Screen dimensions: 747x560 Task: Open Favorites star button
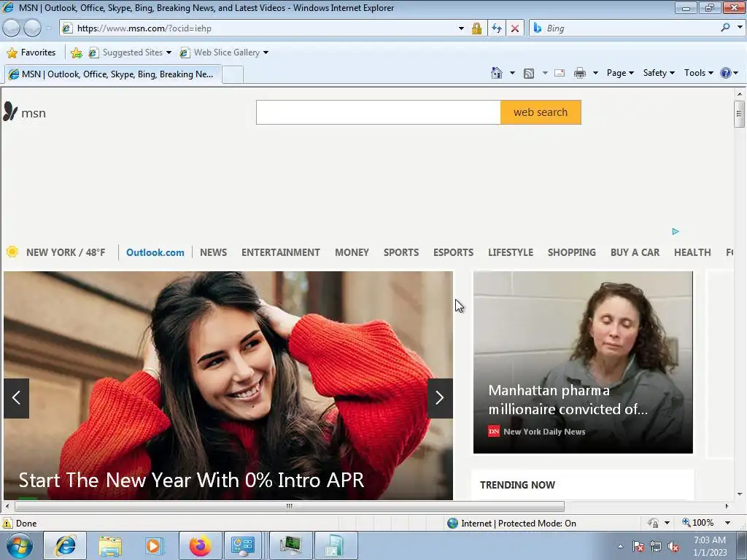[x=31, y=52]
